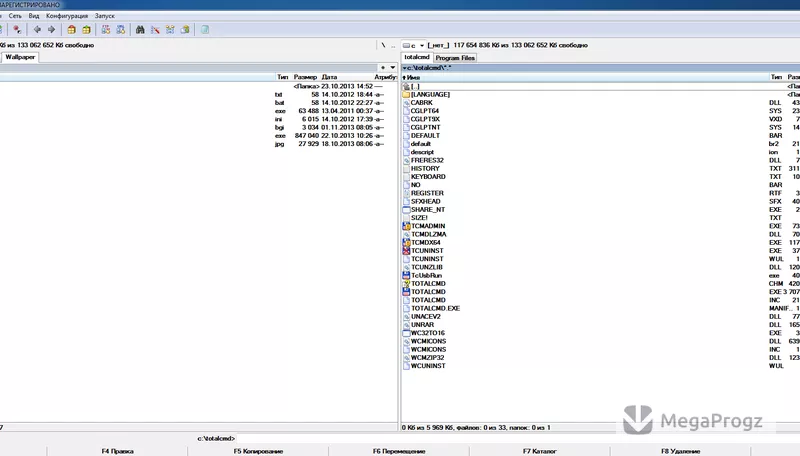Viewport: 800px width, 456px height.
Task: Select the TOTALCMD.EXE manifest row
Action: 601,309
